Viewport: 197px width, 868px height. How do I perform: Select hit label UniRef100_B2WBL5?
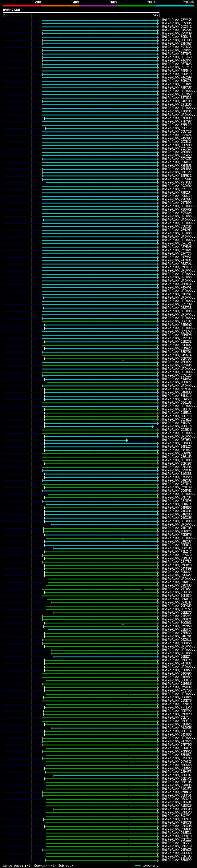tap(177, 748)
